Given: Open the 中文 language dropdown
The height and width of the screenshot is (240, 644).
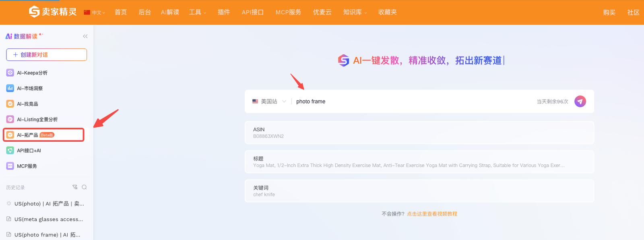Looking at the screenshot, I should [95, 12].
